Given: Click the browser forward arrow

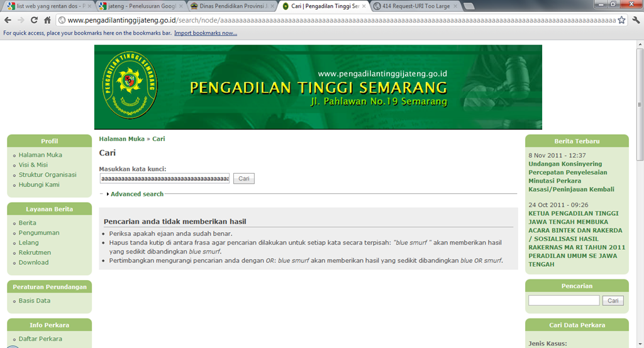Looking at the screenshot, I should tap(21, 20).
